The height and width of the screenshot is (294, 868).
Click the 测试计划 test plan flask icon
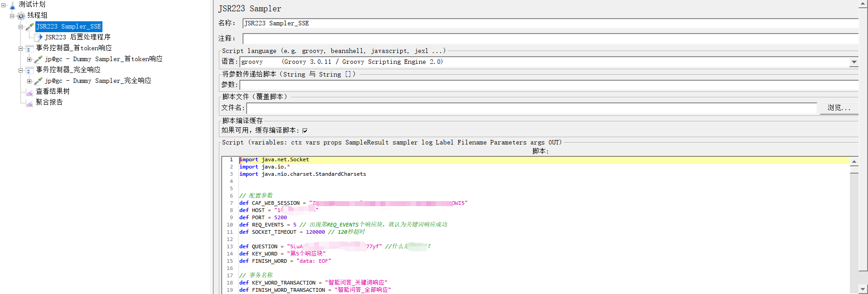click(x=13, y=5)
